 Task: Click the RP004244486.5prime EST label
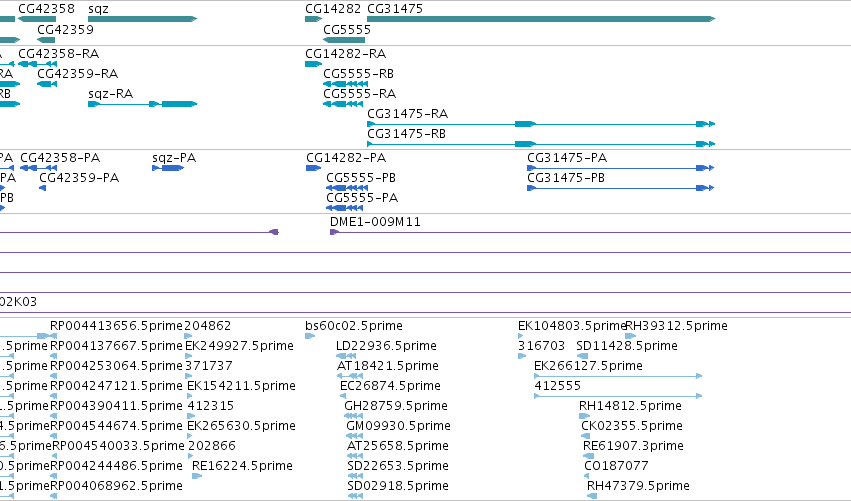pos(116,466)
